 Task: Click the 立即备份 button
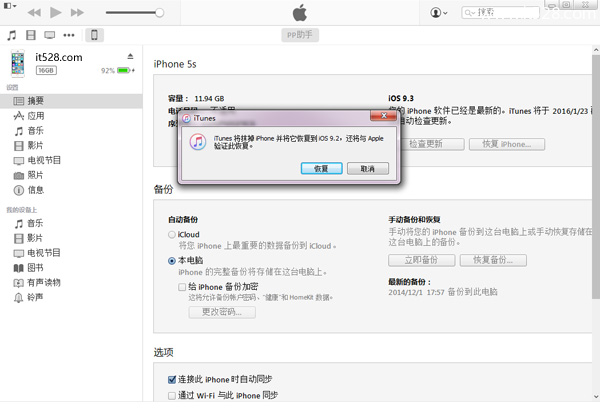click(422, 260)
